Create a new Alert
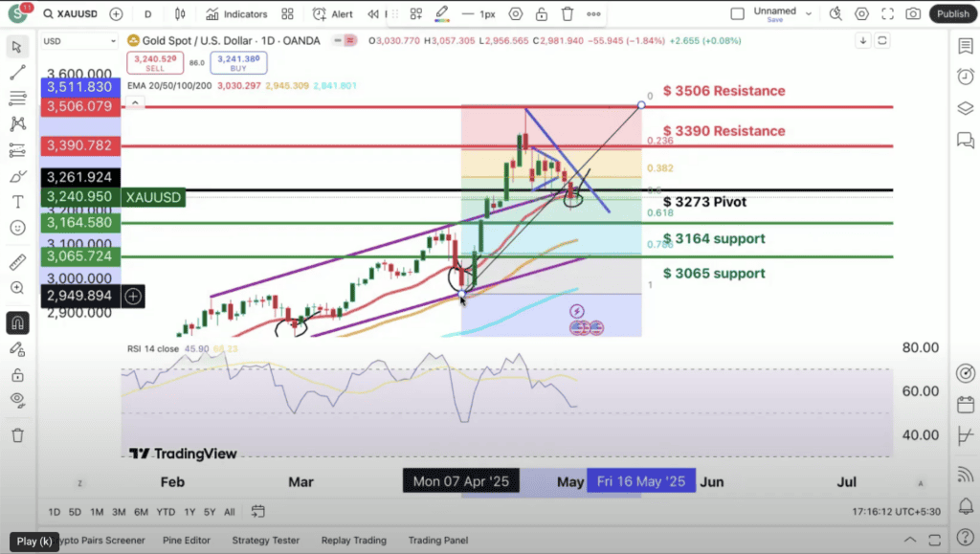 click(x=332, y=13)
